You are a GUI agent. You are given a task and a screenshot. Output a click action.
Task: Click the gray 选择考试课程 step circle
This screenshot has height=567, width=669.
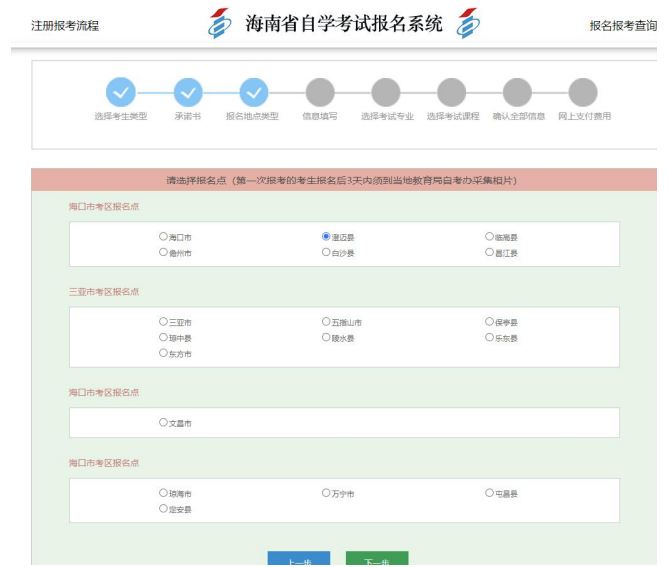click(x=452, y=93)
